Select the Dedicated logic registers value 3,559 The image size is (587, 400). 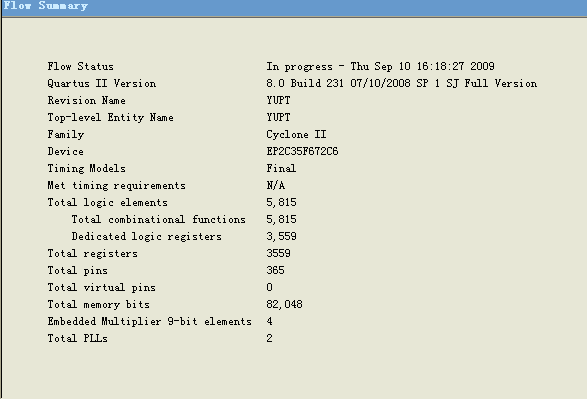click(x=282, y=236)
